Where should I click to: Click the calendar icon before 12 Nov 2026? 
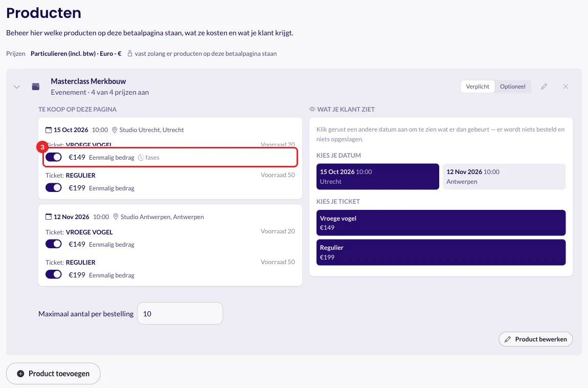tap(49, 217)
